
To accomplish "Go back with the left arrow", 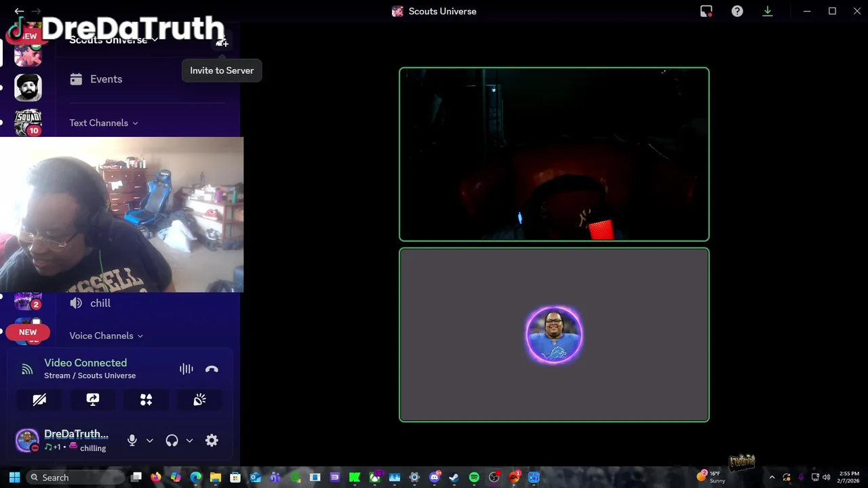I will [x=19, y=11].
